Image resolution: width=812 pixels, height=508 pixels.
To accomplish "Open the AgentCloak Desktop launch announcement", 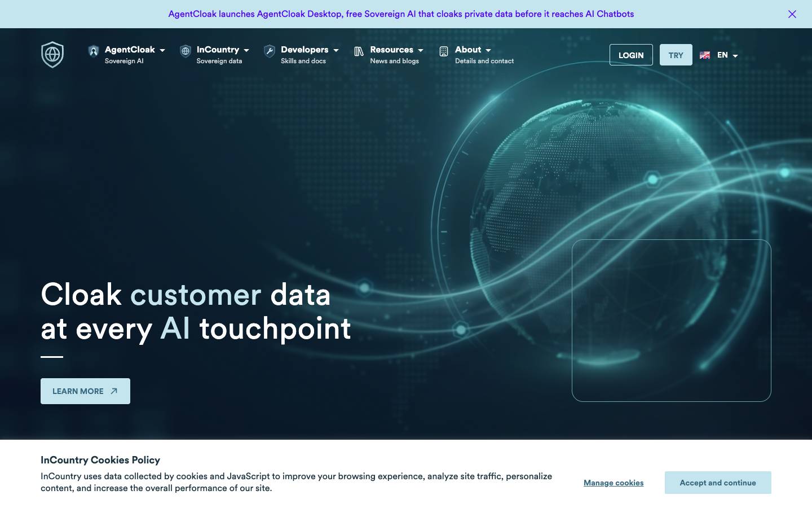I will [401, 14].
